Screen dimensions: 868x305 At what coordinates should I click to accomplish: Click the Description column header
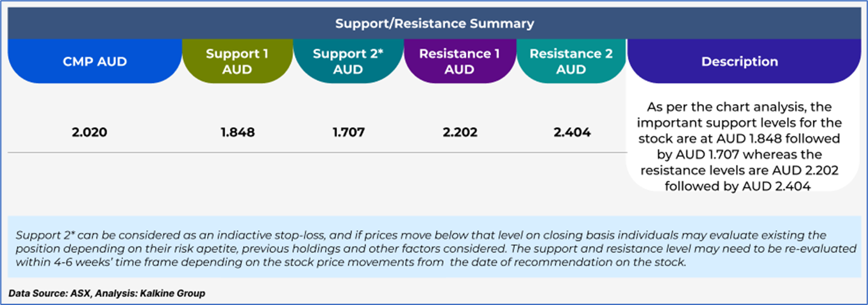pos(739,62)
